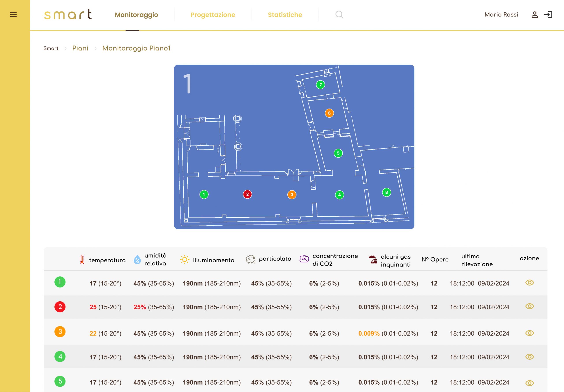
Task: Click green badge 5 in table row
Action: [x=60, y=381]
